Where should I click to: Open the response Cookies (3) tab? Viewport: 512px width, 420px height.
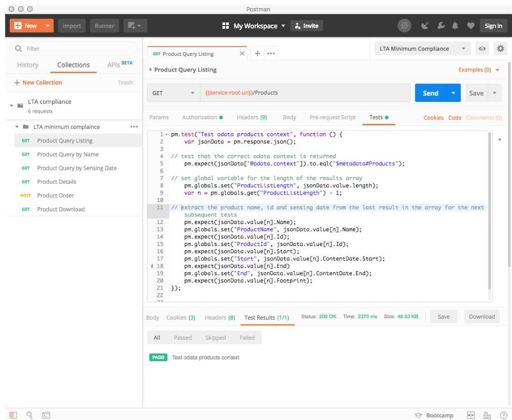tap(181, 318)
